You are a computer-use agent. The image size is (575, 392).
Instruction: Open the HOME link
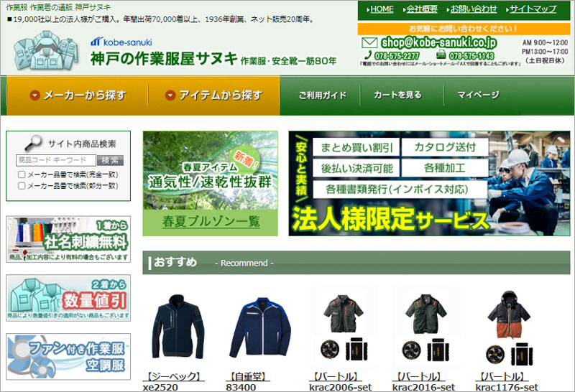[382, 9]
